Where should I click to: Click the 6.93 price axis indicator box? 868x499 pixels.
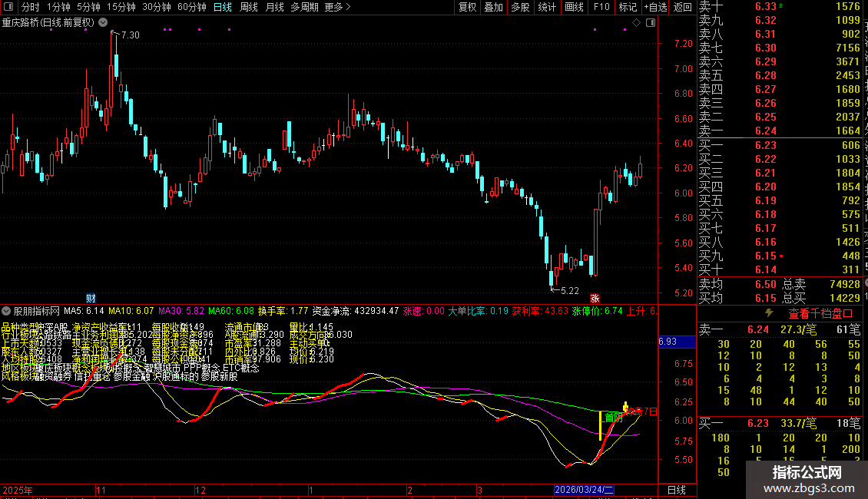(x=677, y=342)
